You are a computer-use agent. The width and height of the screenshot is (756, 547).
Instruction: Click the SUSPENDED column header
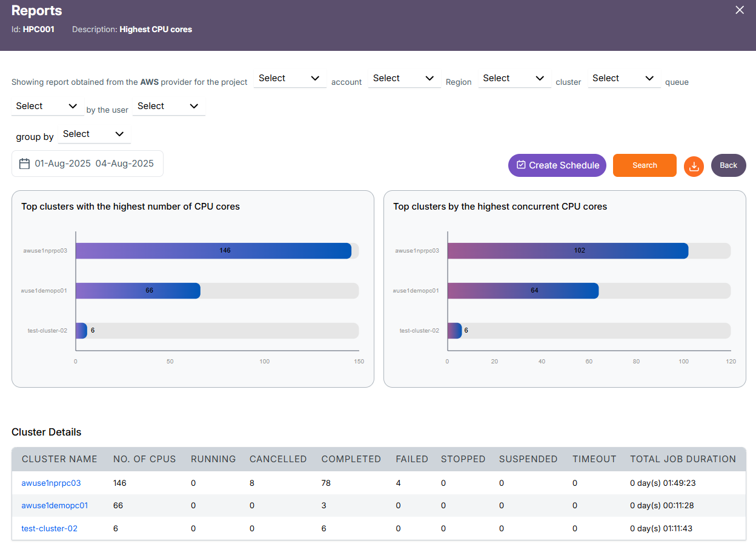pos(528,459)
